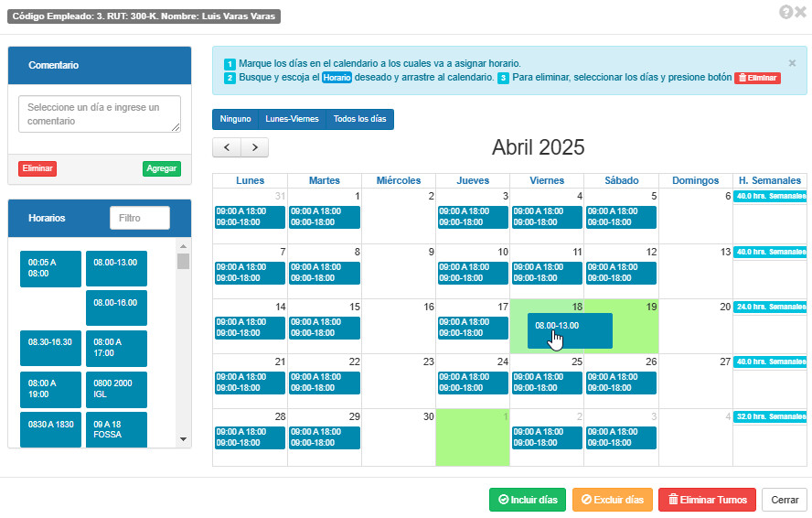Screen dimensions: 812x518
Task: Go to previous month arrow
Action: pos(227,147)
